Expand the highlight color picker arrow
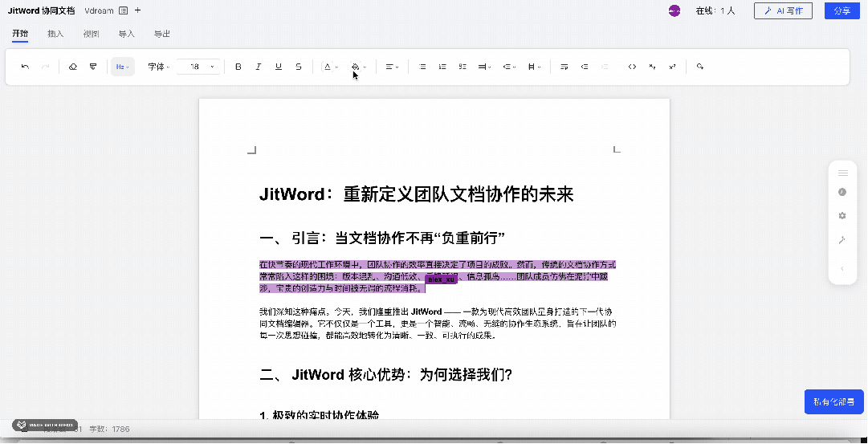868x444 pixels. click(x=365, y=67)
